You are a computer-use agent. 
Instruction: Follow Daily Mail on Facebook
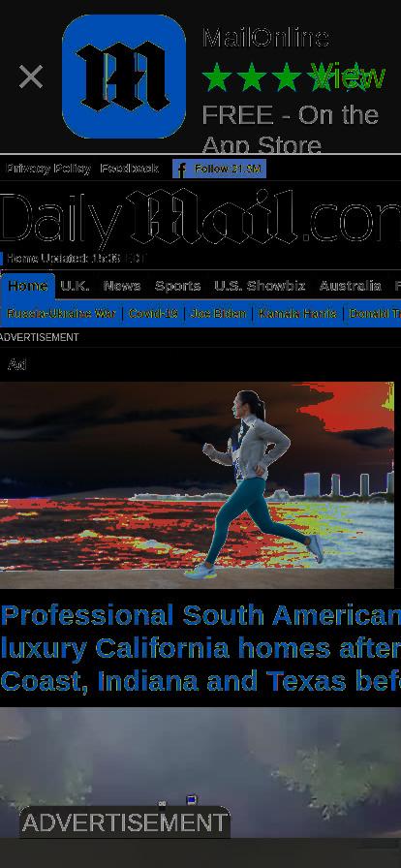click(219, 169)
